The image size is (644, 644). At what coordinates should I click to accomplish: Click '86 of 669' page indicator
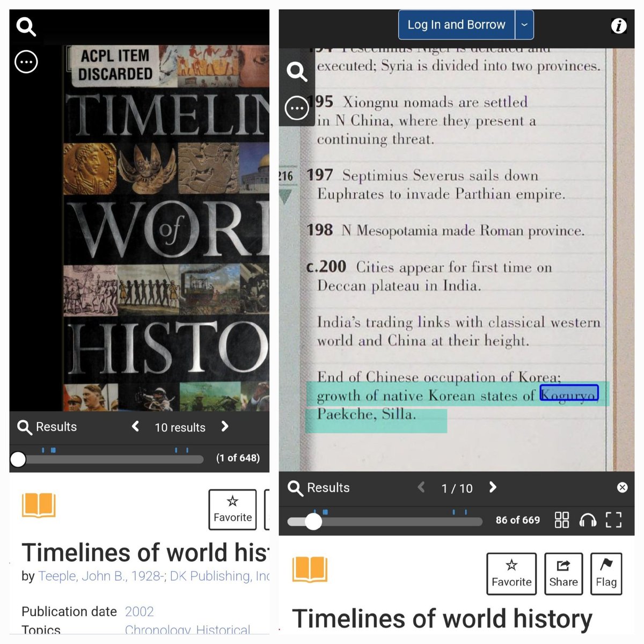pyautogui.click(x=518, y=520)
